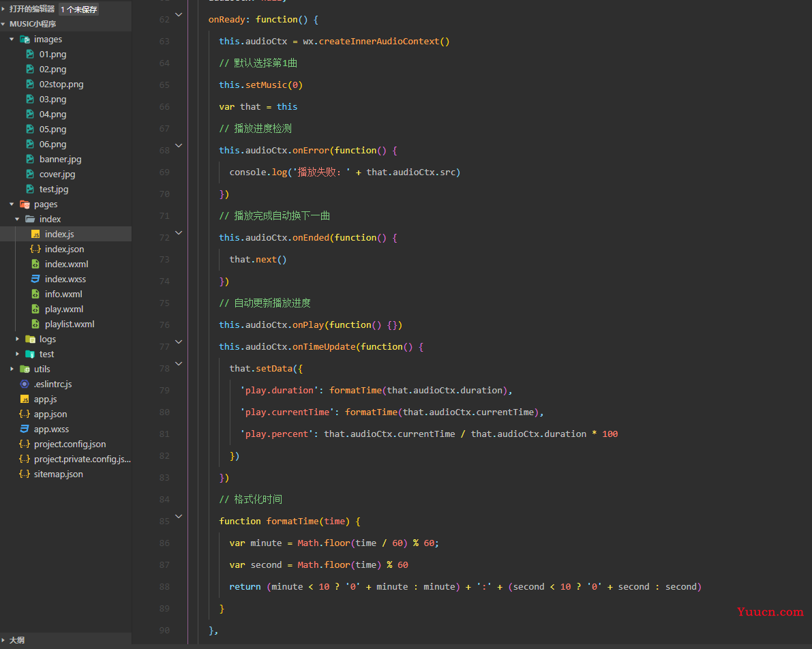Click line number 90 in the gutter
812x649 pixels.
164,631
